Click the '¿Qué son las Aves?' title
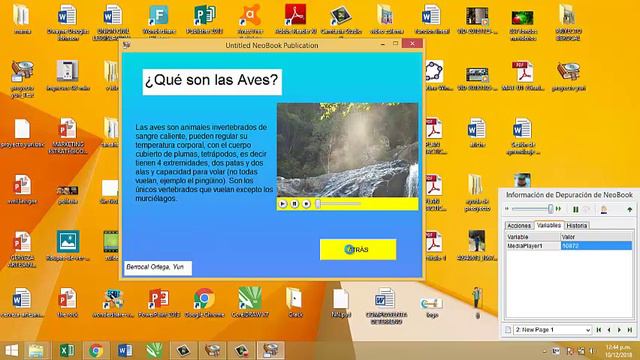This screenshot has width=640, height=360. click(x=212, y=82)
